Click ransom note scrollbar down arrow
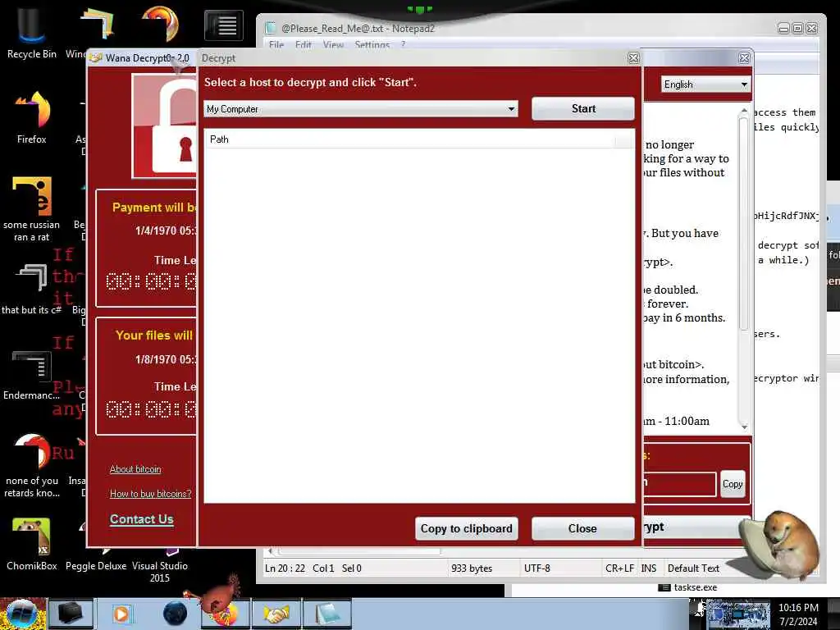This screenshot has width=840, height=630. point(743,427)
